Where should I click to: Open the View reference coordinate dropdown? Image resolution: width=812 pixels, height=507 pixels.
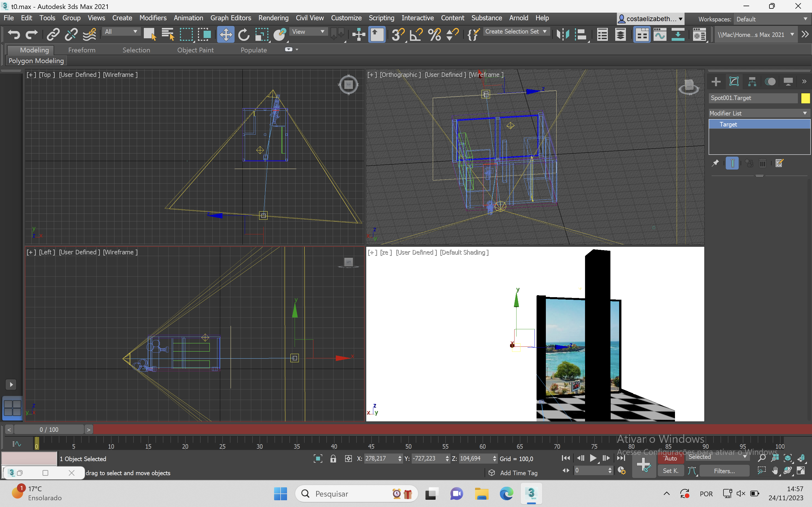[308, 32]
